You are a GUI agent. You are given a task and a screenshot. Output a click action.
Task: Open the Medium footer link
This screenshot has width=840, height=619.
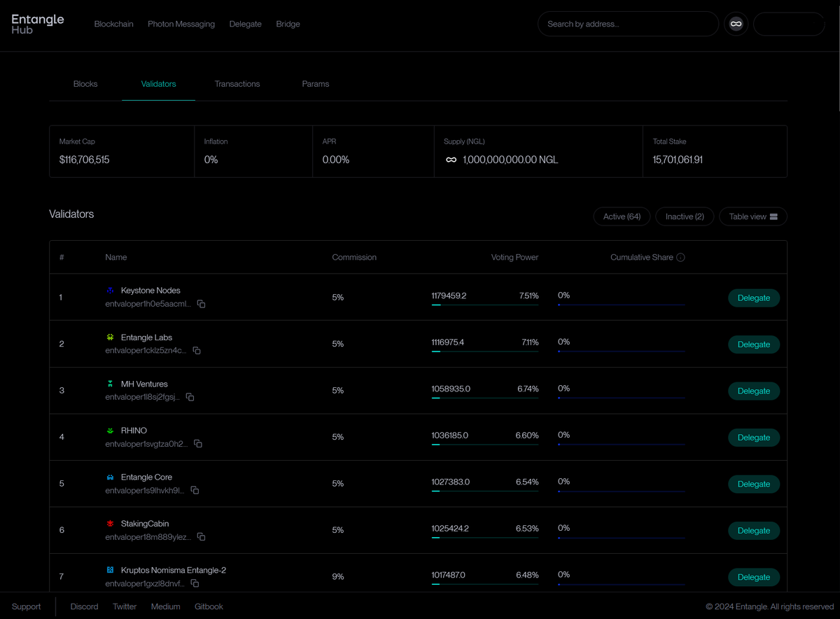click(x=166, y=606)
